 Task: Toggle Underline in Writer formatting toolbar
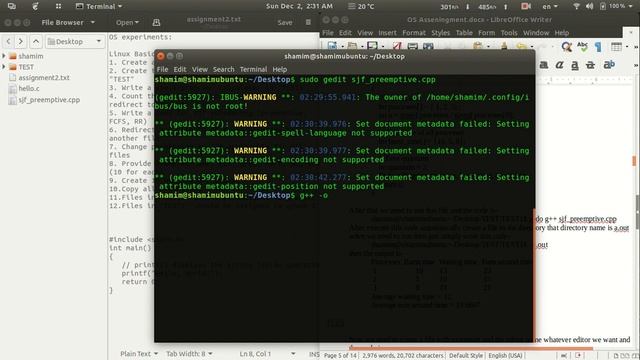[575, 64]
